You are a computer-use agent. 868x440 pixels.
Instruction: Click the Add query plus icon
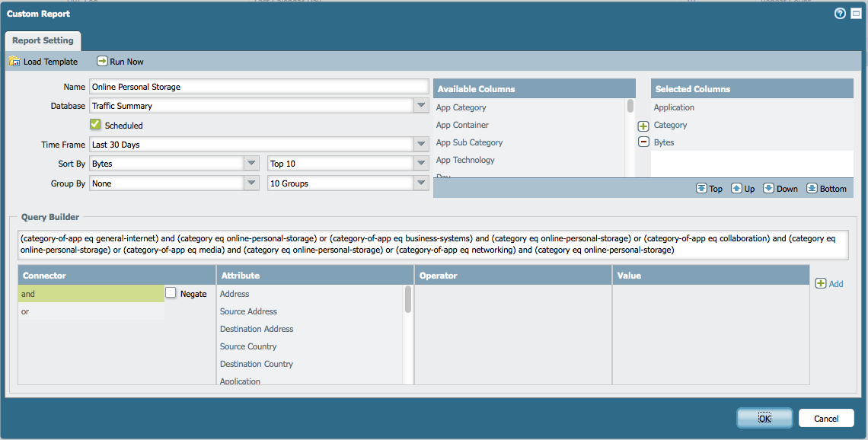tap(821, 283)
